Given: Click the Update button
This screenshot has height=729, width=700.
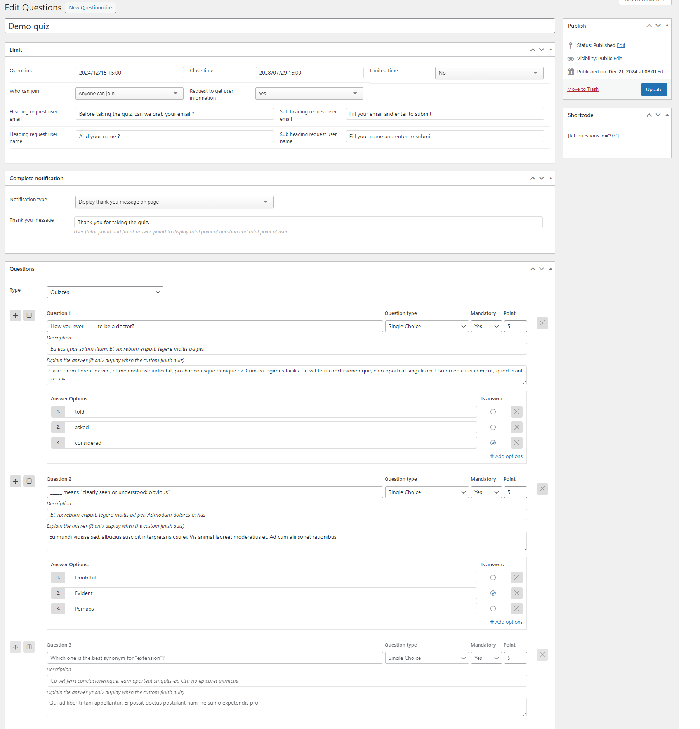Looking at the screenshot, I should (x=654, y=89).
